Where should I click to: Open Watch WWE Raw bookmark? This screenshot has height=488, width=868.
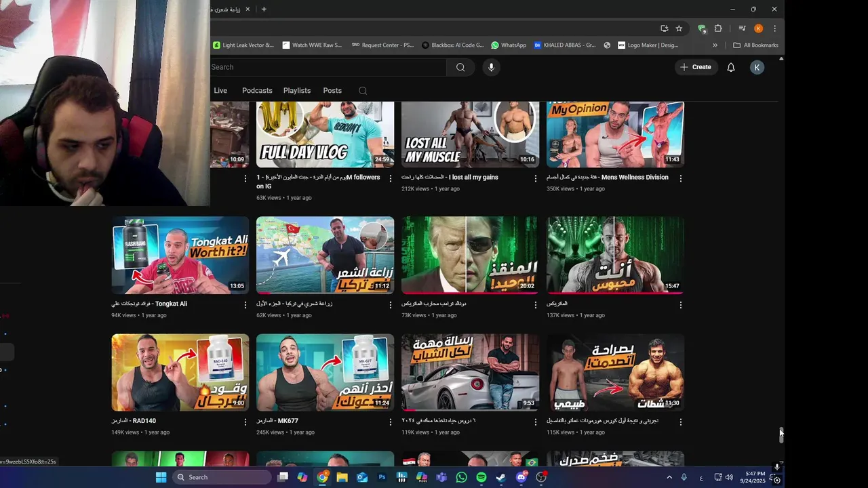312,45
